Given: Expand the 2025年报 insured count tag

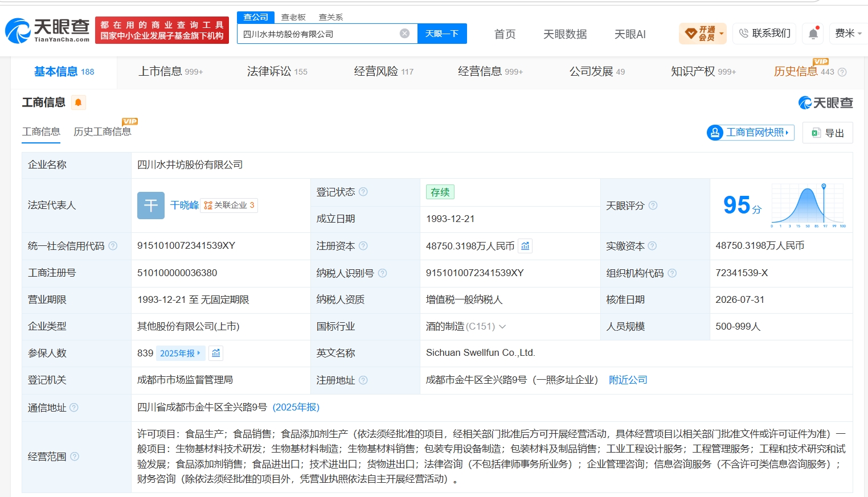Looking at the screenshot, I should pyautogui.click(x=180, y=354).
